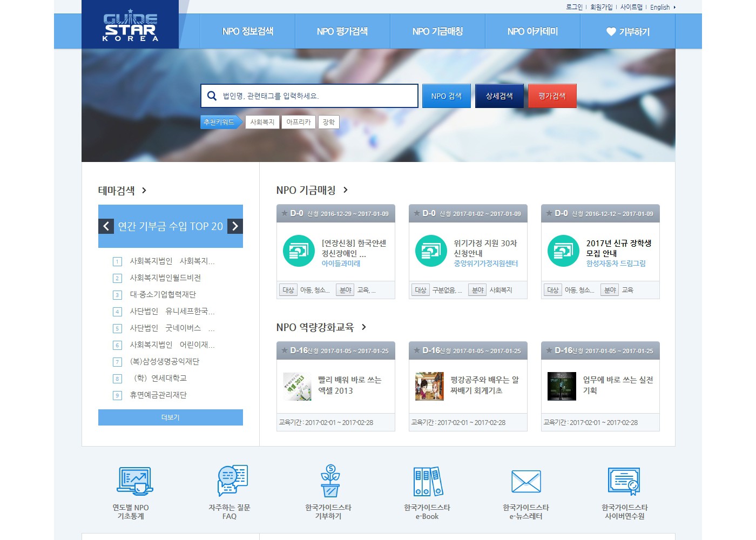This screenshot has width=756, height=540.
Task: Open the NPO 정보검색 menu
Action: coord(248,31)
